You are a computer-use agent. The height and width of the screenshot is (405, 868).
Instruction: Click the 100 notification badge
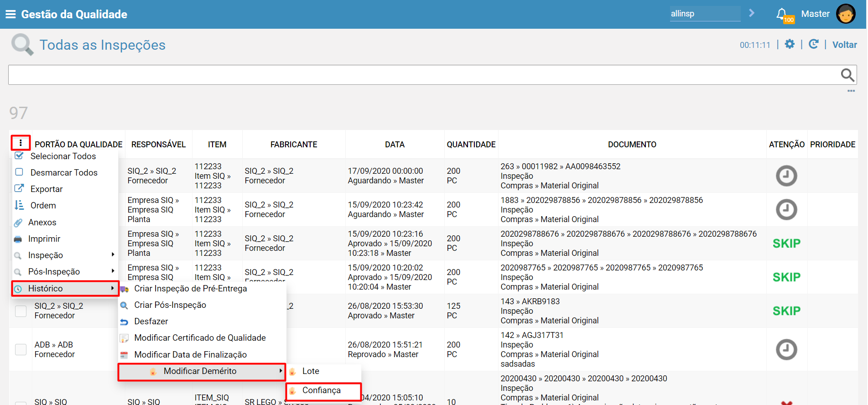789,20
